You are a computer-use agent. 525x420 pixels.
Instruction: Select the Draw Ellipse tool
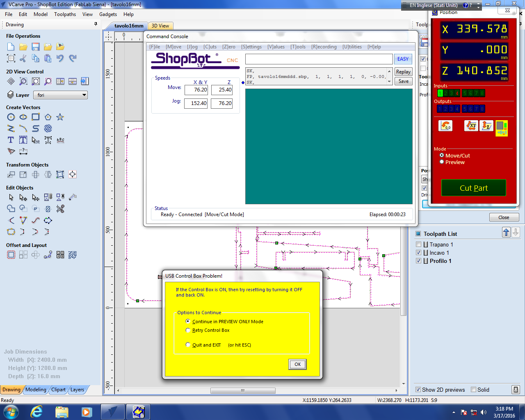[x=23, y=117]
